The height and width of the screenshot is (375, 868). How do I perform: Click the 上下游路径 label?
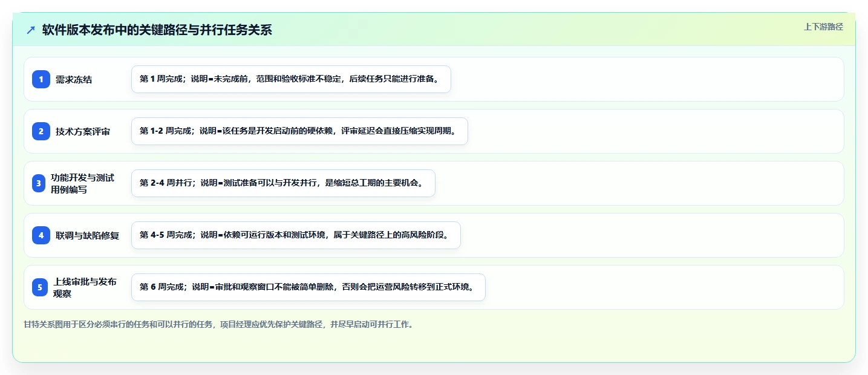(823, 27)
